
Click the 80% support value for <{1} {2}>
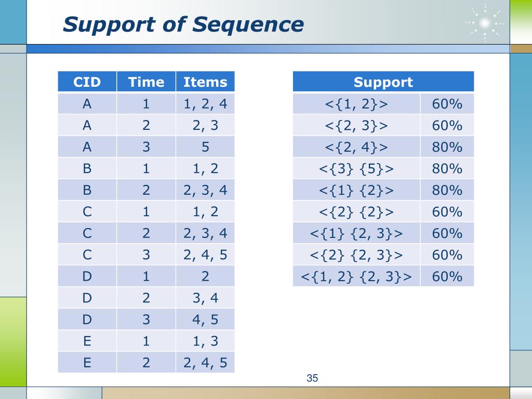tap(447, 190)
